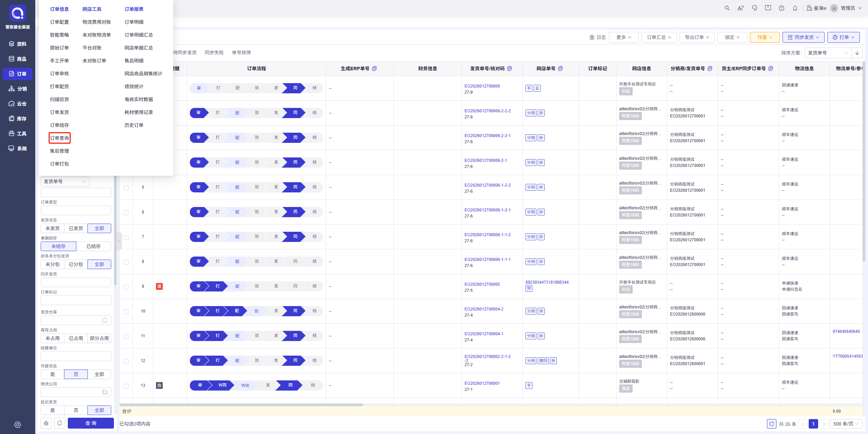Click reset icon next to 查询 button
This screenshot has height=434, width=868.
pos(60,423)
